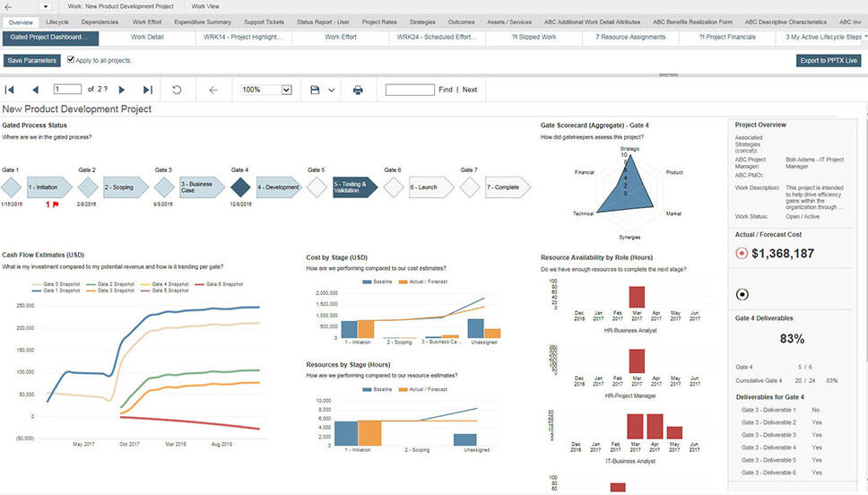Open the Project Rates tab
Screen dimensions: 868x495
point(379,22)
